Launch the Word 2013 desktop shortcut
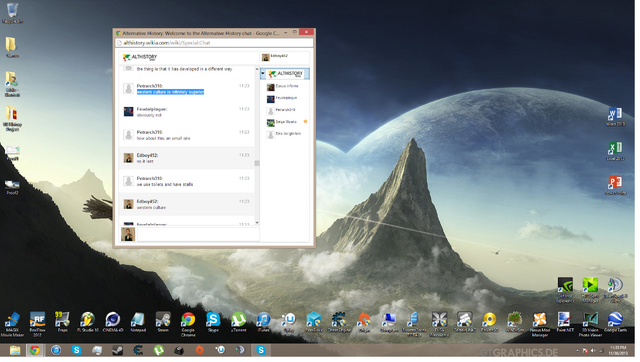 (615, 117)
